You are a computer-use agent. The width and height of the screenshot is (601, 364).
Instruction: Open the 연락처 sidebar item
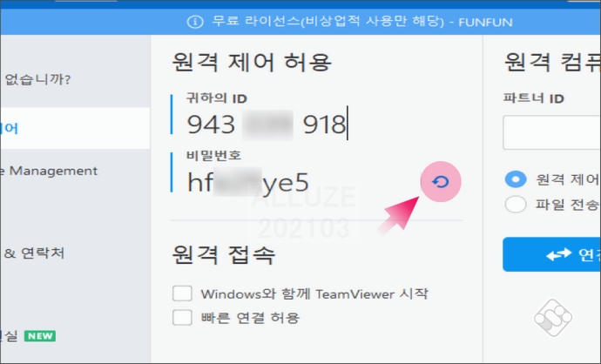(x=34, y=253)
